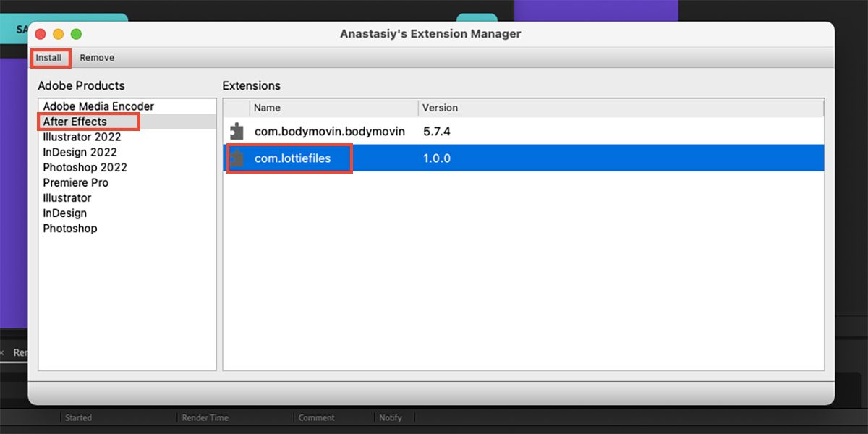
Task: Choose InDesign 2022 from the products list
Action: point(127,152)
